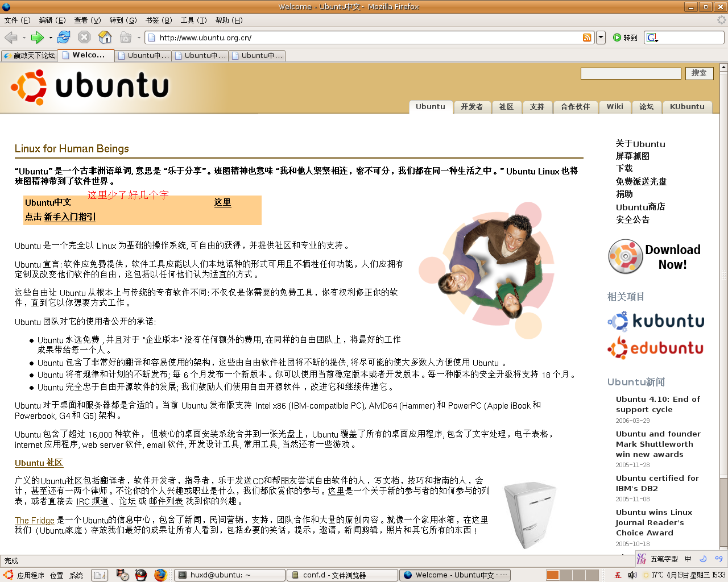Viewport: 728px width, 582px height.
Task: Select the 合作伙伴 site tab
Action: pos(576,107)
